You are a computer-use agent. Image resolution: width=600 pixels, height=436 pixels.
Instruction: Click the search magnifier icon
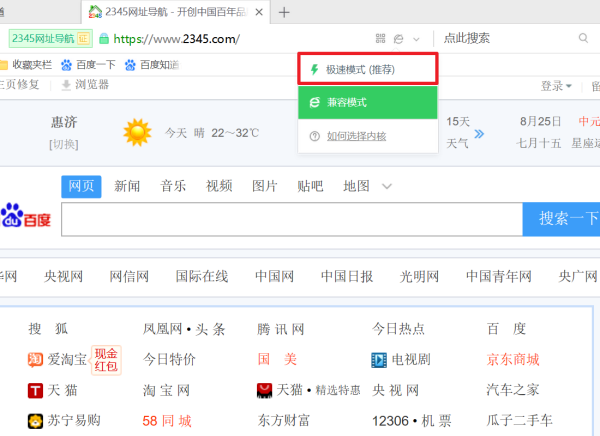tap(583, 38)
